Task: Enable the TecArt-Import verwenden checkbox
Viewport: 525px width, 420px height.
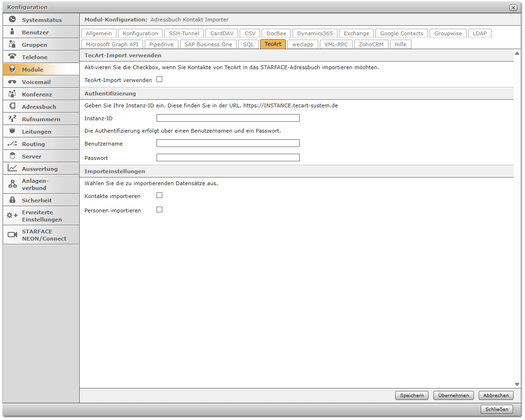Action: coord(159,80)
